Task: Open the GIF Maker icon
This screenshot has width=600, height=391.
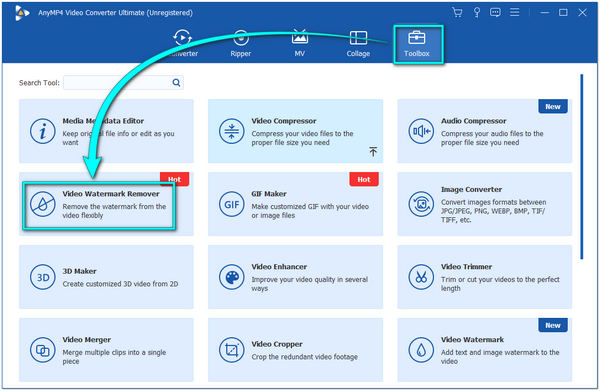Action: tap(232, 204)
